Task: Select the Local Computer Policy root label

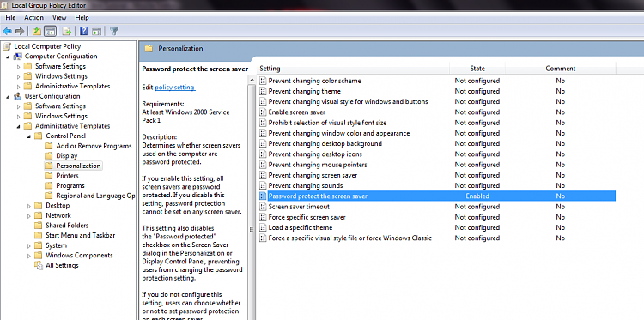Action: pyautogui.click(x=47, y=46)
